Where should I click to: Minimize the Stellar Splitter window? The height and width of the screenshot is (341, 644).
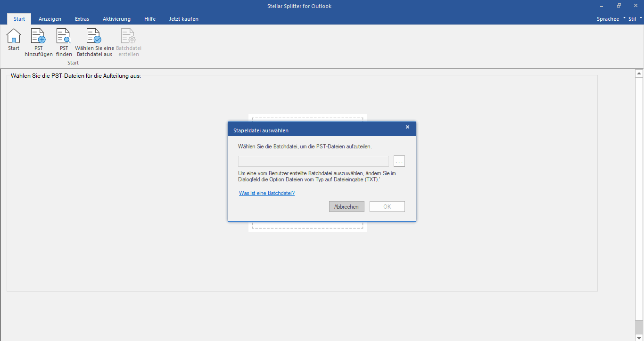(x=602, y=6)
